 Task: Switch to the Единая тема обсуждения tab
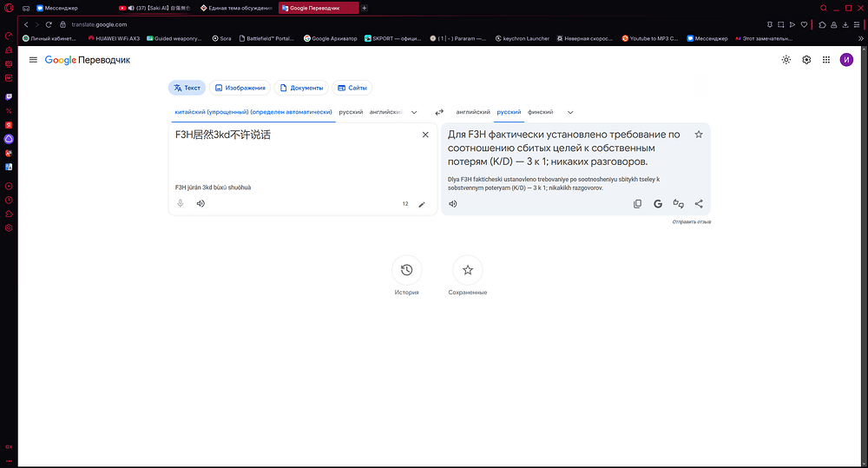tap(236, 9)
